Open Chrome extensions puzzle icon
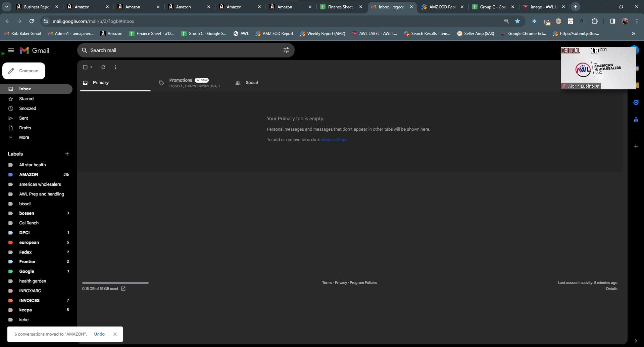Viewport: 644px width, 347px height. tap(595, 21)
